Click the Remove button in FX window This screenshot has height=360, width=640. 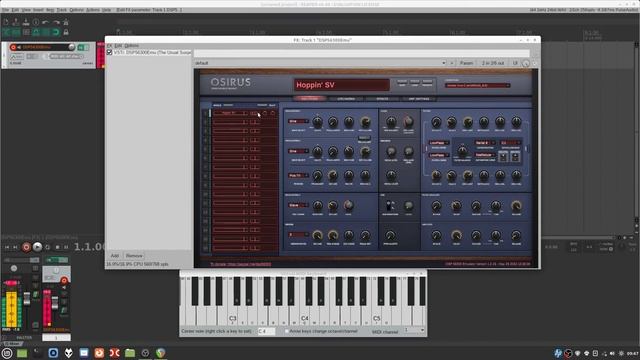coord(134,256)
